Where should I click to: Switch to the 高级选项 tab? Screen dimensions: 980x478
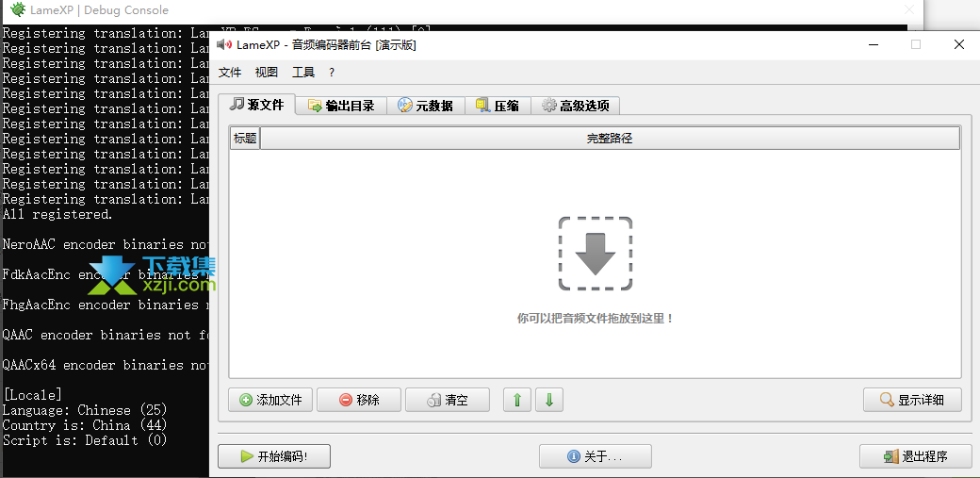coord(576,106)
